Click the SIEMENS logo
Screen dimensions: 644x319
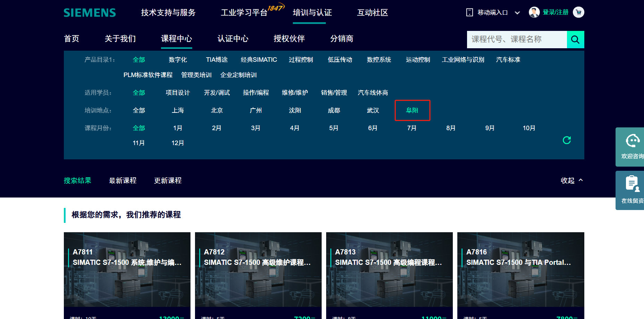click(x=90, y=13)
